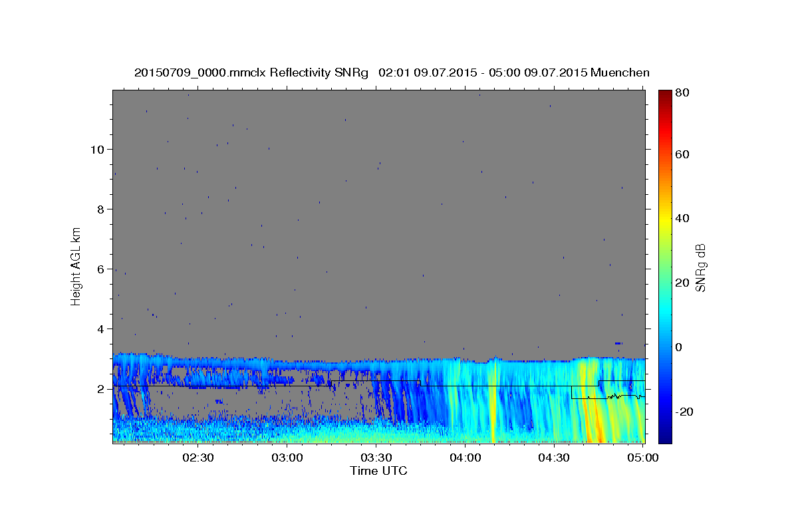
Task: Click the colorbar value 20
Action: [x=683, y=283]
